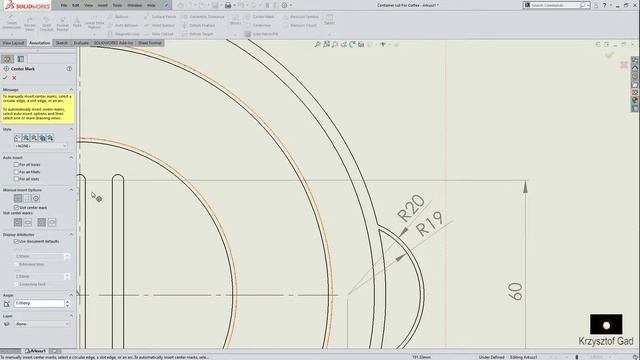Collapse the Angle section
The height and width of the screenshot is (360, 640).
[71, 295]
